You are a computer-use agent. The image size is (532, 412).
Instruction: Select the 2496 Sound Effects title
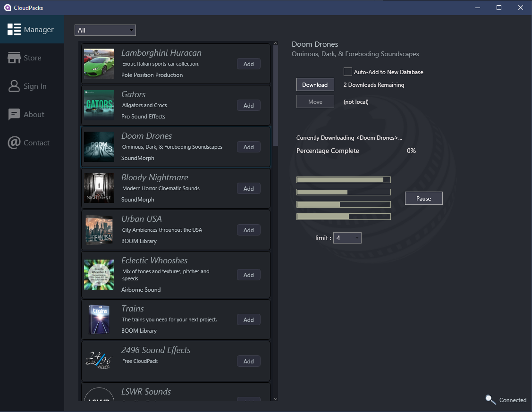coord(156,350)
